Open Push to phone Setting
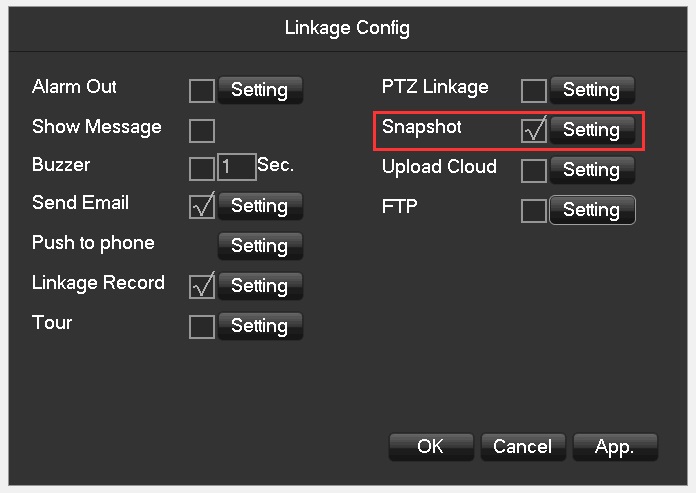The image size is (696, 493). [259, 246]
